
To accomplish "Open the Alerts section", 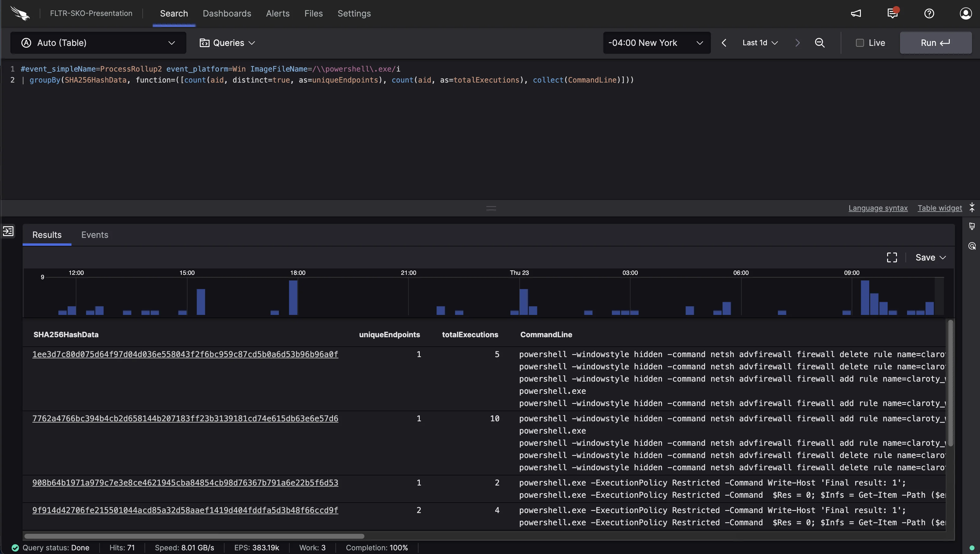I will 278,13.
